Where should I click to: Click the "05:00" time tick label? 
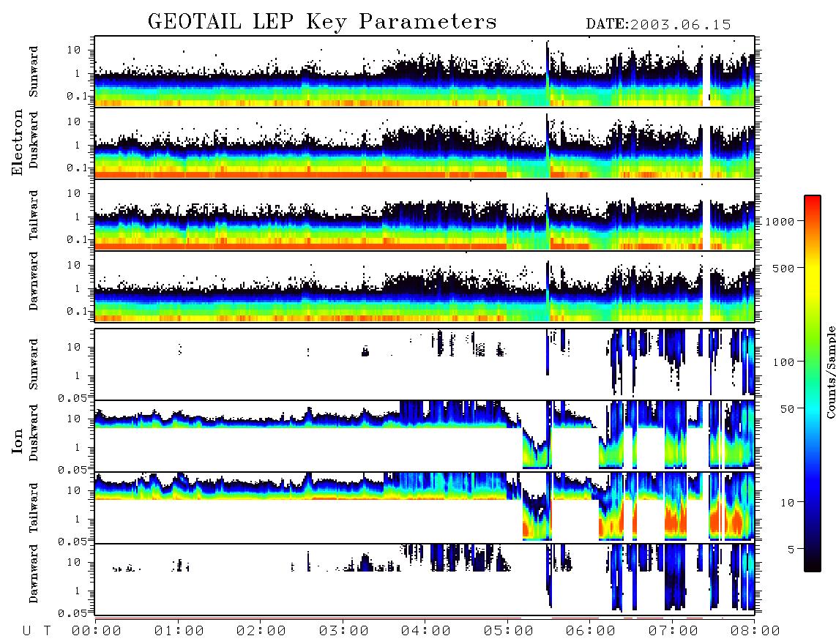tap(509, 631)
